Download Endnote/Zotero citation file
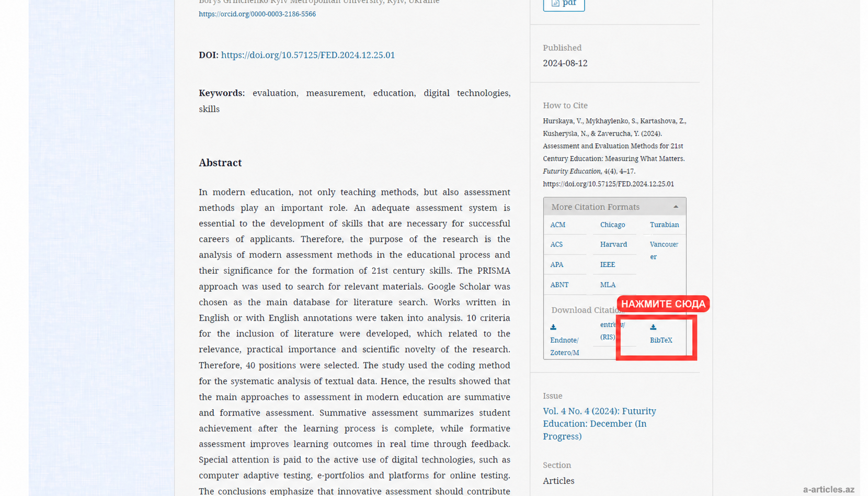The image size is (868, 496). pos(564,346)
